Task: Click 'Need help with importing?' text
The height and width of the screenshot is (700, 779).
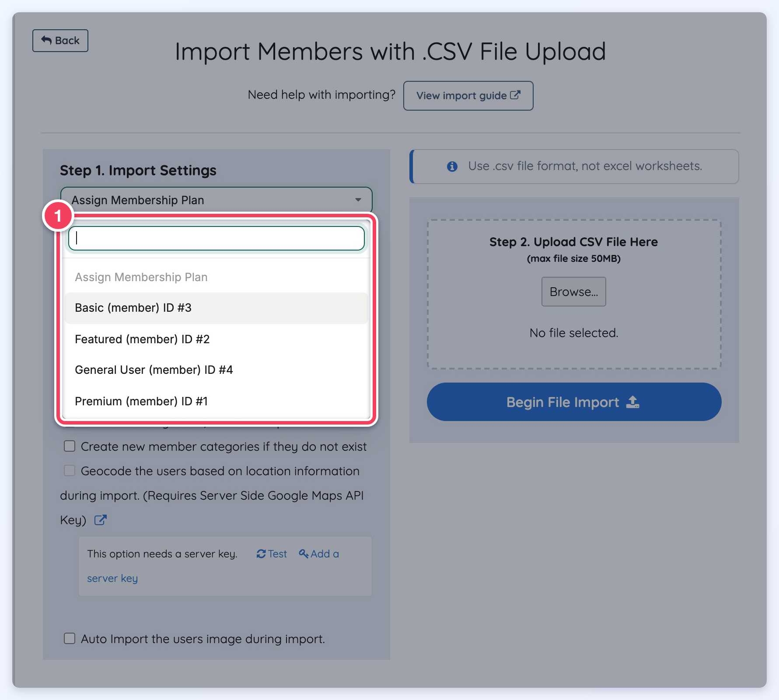Action: click(321, 95)
